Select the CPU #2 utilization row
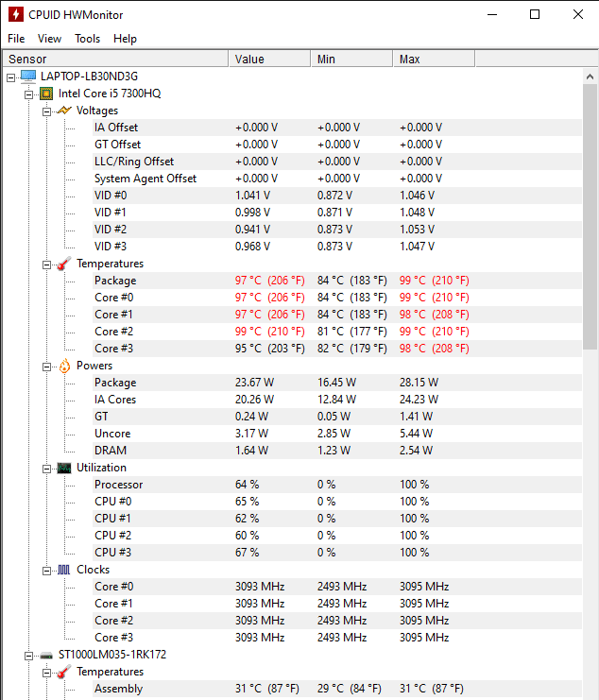The height and width of the screenshot is (700, 599). [x=337, y=536]
